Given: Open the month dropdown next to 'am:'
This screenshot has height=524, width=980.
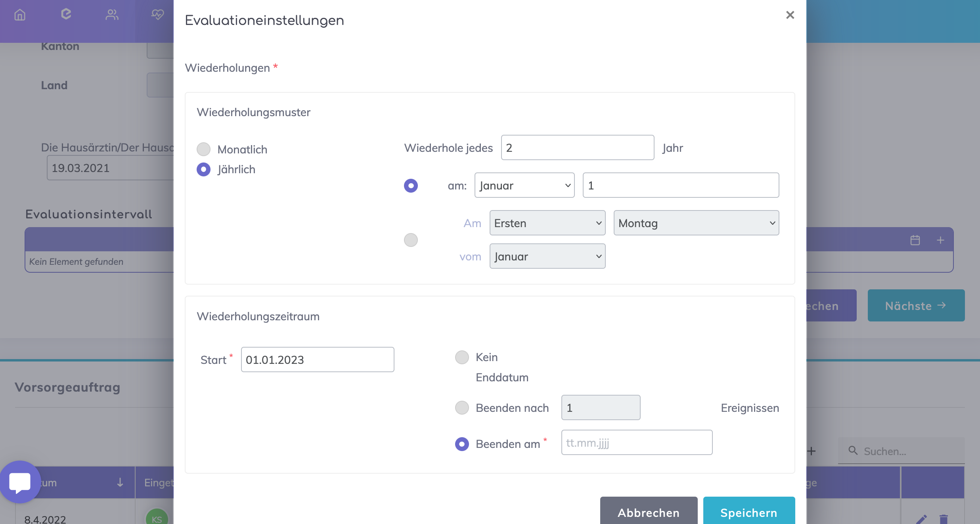Looking at the screenshot, I should coord(524,185).
